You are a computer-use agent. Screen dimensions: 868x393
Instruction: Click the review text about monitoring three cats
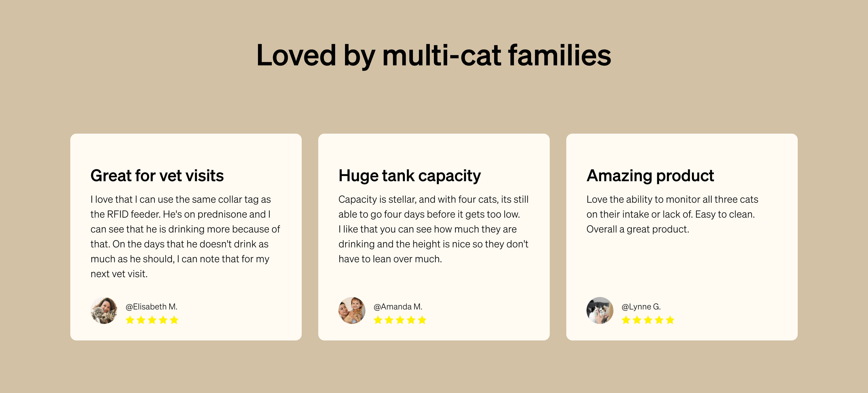click(672, 214)
